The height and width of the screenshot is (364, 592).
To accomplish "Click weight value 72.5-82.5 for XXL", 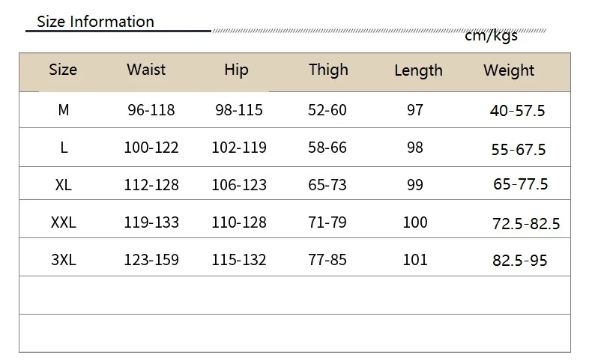I will click(x=526, y=224).
